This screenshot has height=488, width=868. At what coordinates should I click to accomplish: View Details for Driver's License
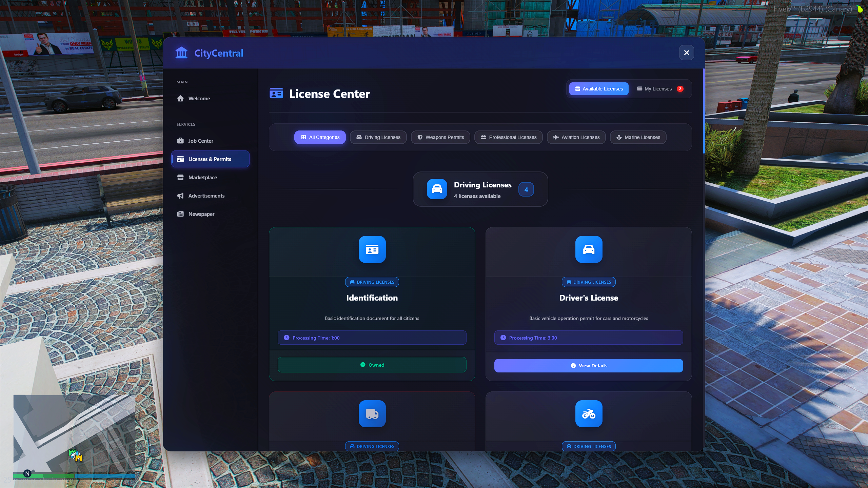pos(588,366)
